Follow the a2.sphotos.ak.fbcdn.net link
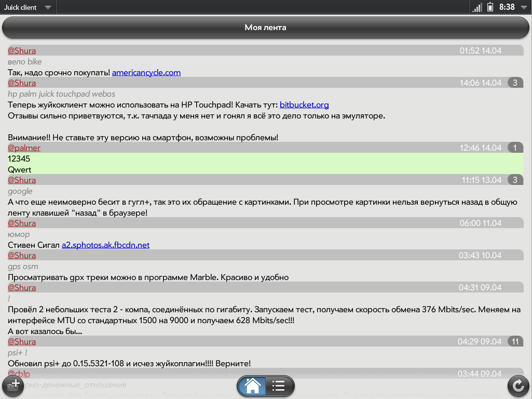 point(105,245)
